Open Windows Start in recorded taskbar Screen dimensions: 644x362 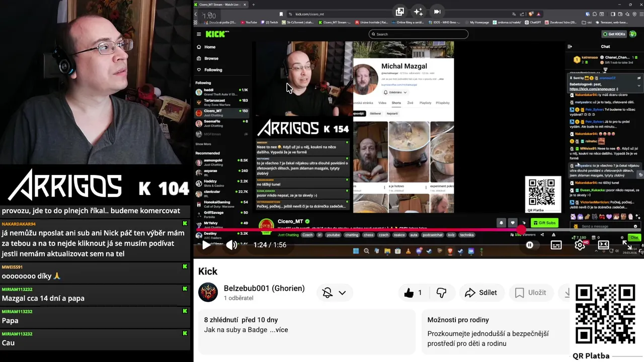click(356, 251)
